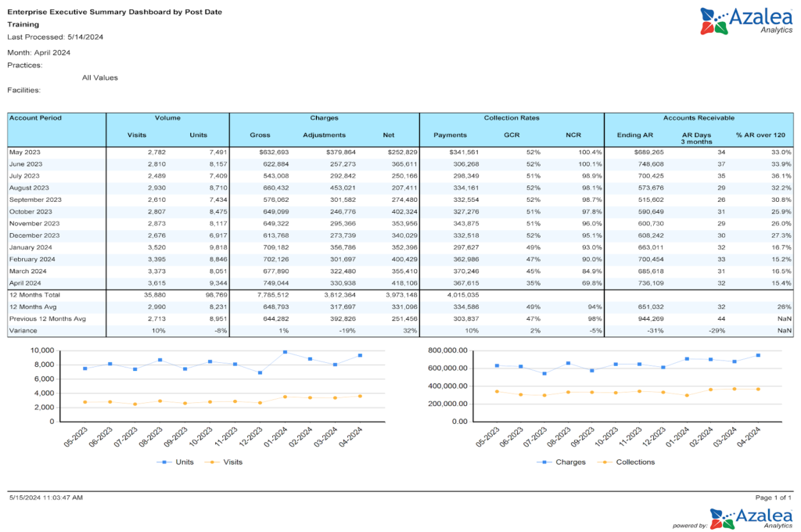Click the highest Charges data point at 04-2024
The image size is (801, 532).
coord(760,354)
